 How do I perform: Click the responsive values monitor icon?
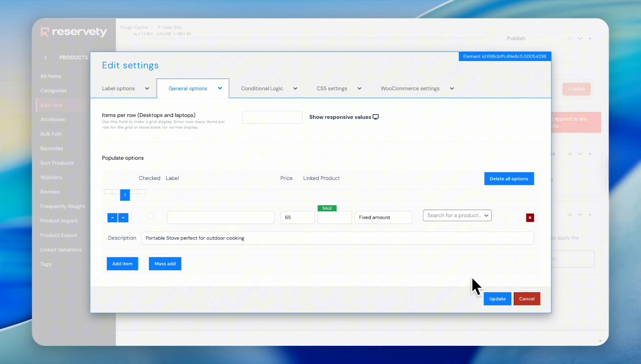(375, 117)
